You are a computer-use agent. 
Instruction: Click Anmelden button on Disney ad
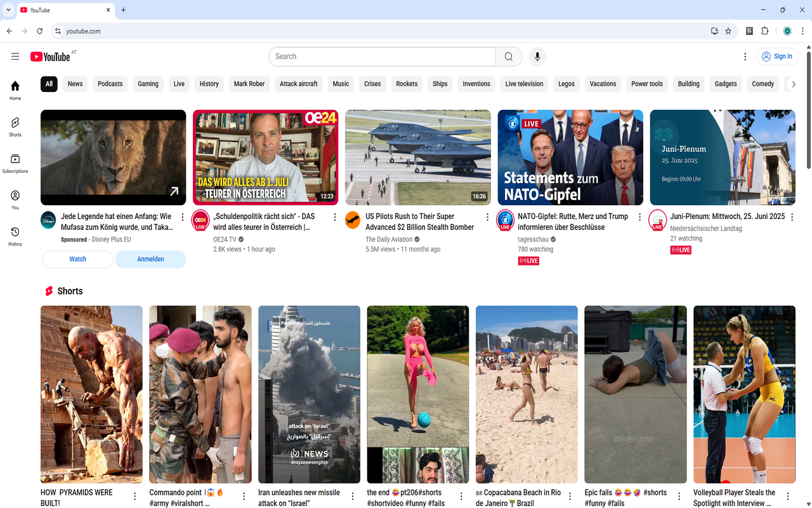[x=151, y=259]
